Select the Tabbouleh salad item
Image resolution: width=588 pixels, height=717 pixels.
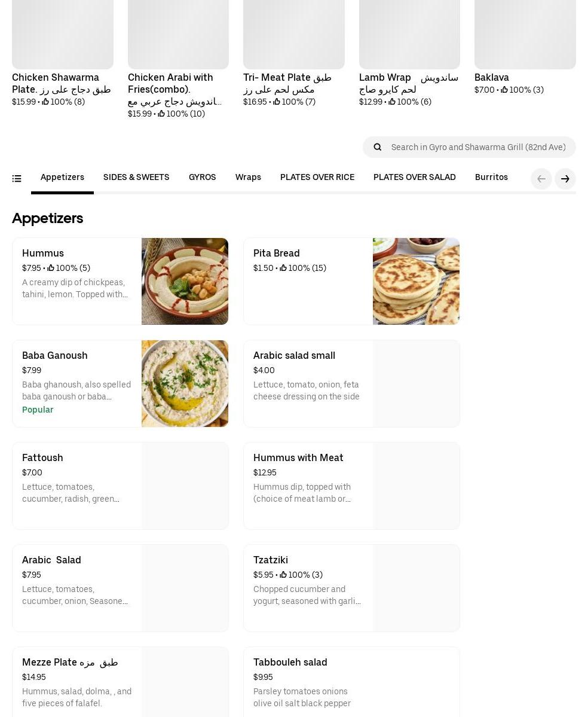[308, 682]
